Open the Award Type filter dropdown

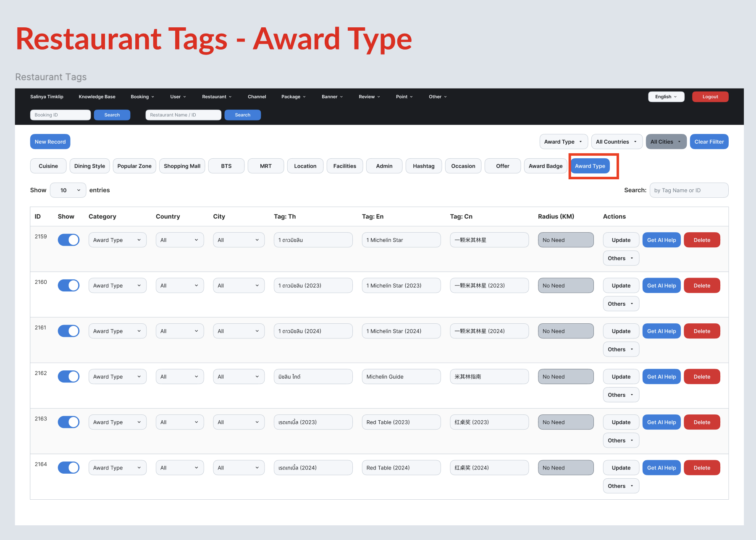(x=563, y=142)
